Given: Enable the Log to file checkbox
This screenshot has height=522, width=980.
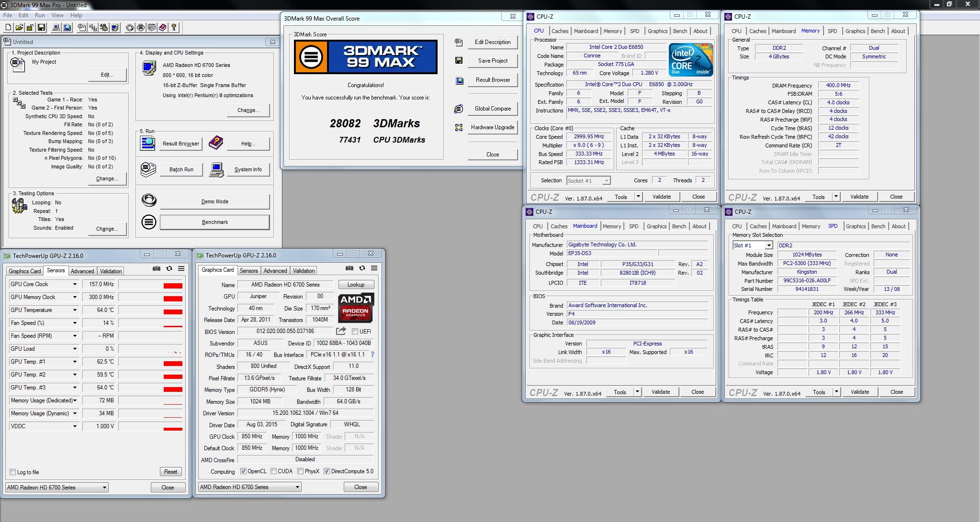Looking at the screenshot, I should click(13, 472).
